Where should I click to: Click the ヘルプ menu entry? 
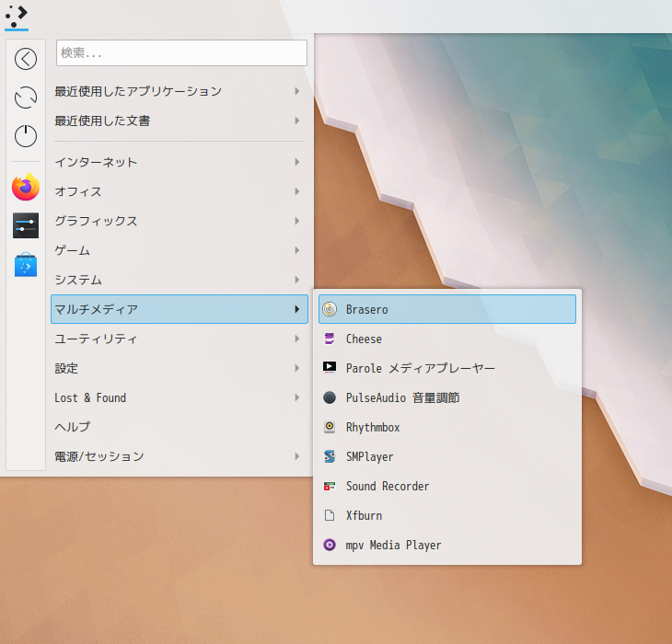[x=180, y=427]
